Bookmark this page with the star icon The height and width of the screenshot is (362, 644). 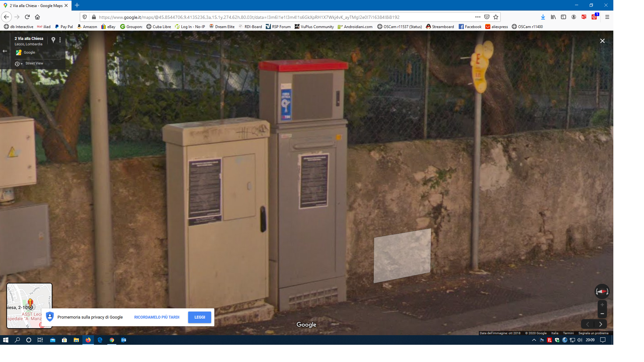(x=496, y=17)
